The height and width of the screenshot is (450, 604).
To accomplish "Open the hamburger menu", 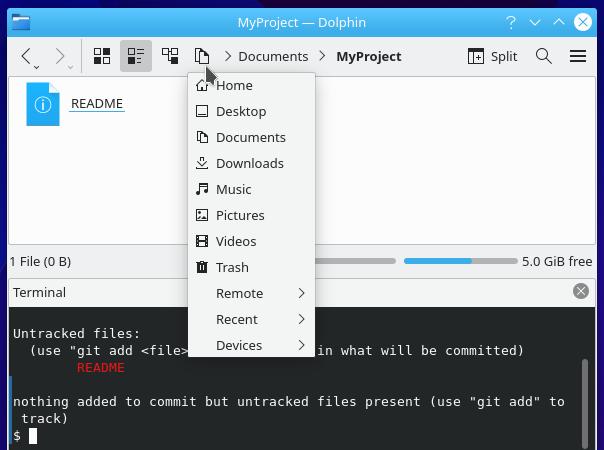I will pyautogui.click(x=578, y=57).
